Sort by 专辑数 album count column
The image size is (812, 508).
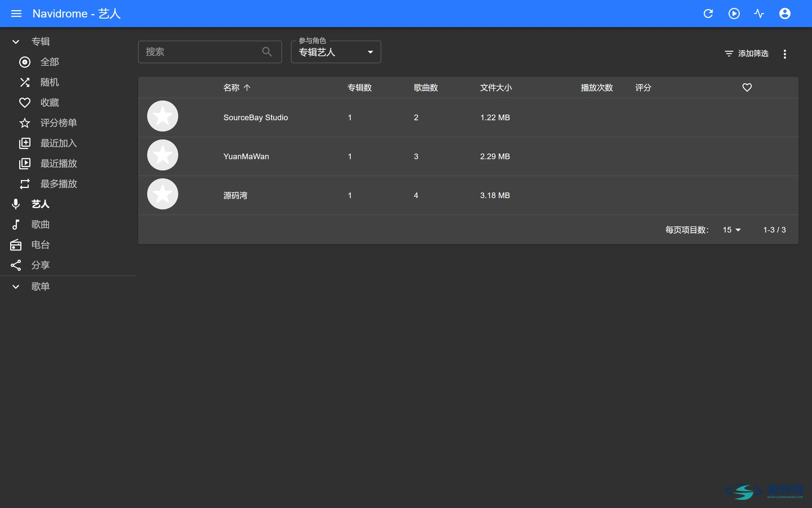[359, 87]
